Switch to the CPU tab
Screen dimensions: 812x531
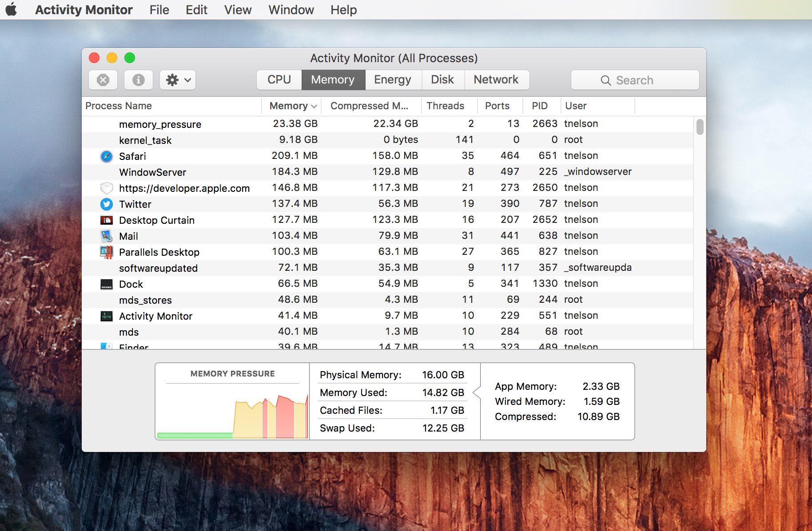279,80
